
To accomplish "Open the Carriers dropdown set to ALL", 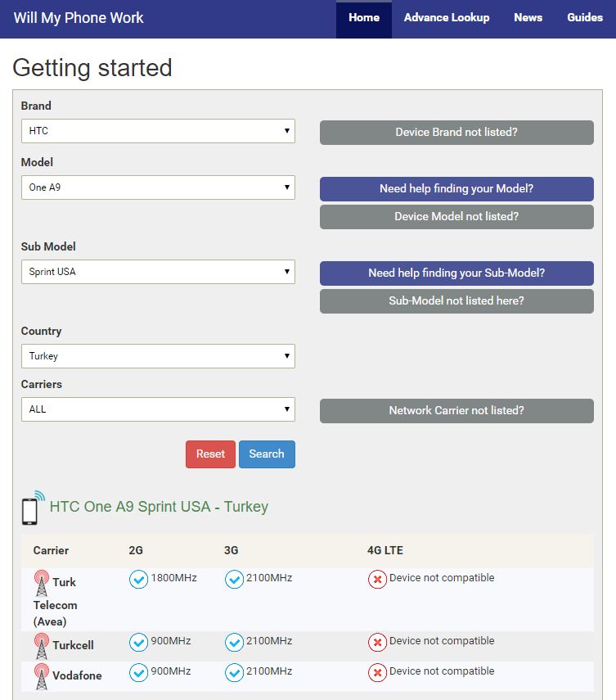I will point(158,409).
